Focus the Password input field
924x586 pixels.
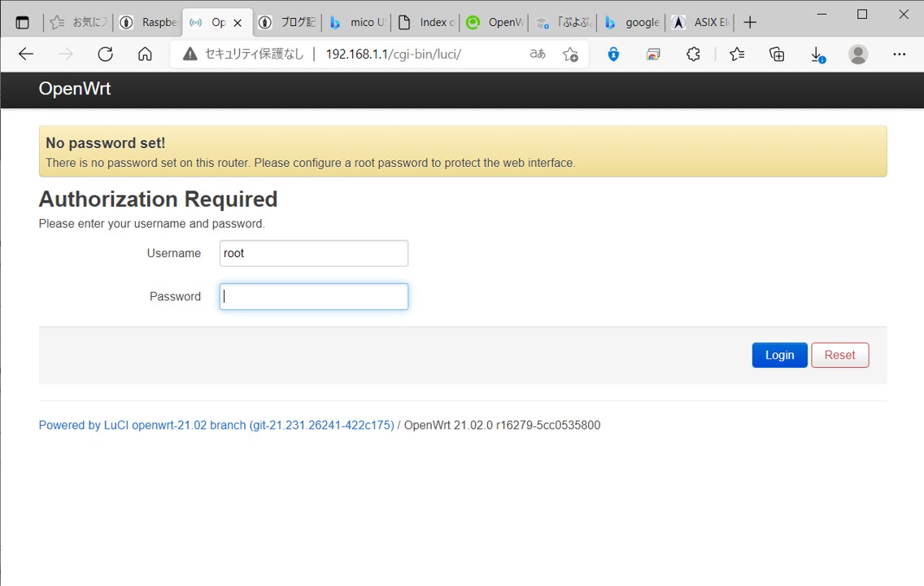coord(313,296)
